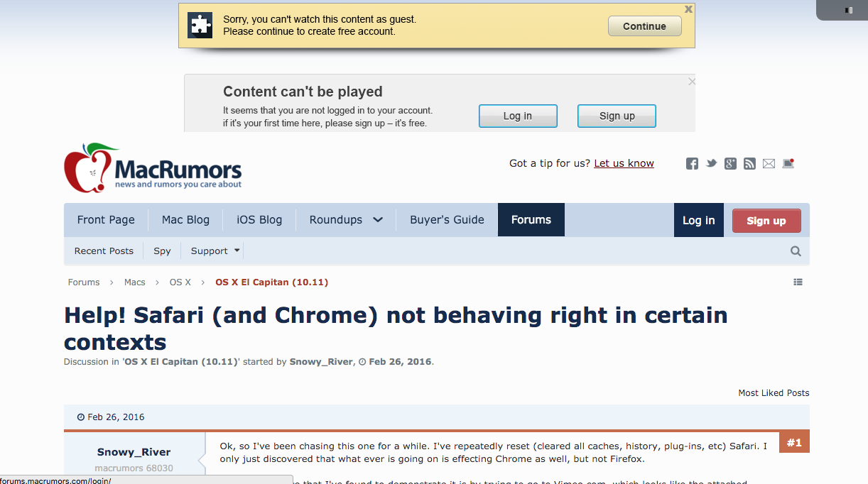Screen dimensions: 868x484
Task: Click the 'Got a tip for us?' text
Action: coord(550,163)
